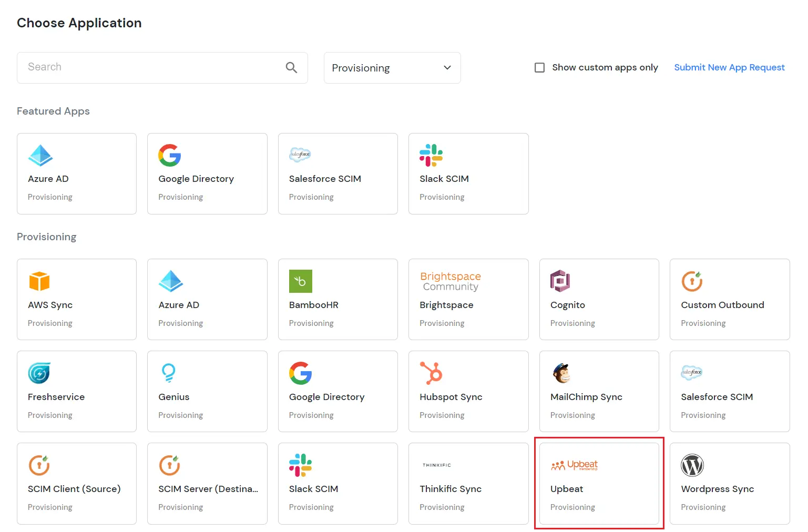Open the Hubspot Sync title
The height and width of the screenshot is (532, 808).
451,397
